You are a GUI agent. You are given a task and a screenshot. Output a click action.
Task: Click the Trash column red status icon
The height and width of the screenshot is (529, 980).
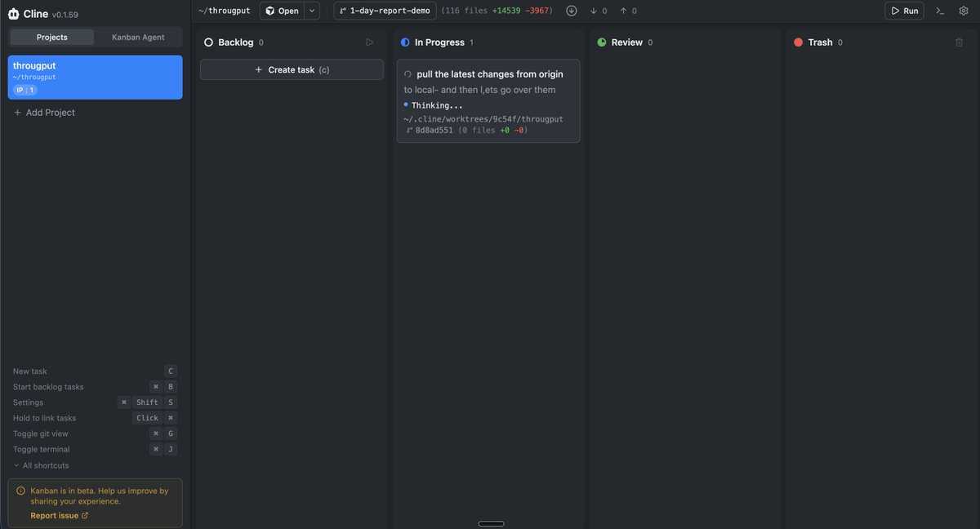[x=798, y=42]
